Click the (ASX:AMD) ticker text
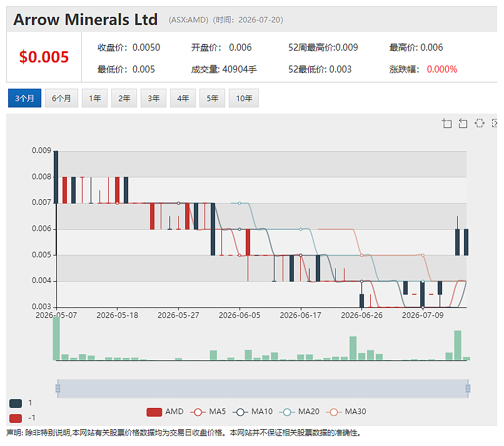 pyautogui.click(x=189, y=20)
